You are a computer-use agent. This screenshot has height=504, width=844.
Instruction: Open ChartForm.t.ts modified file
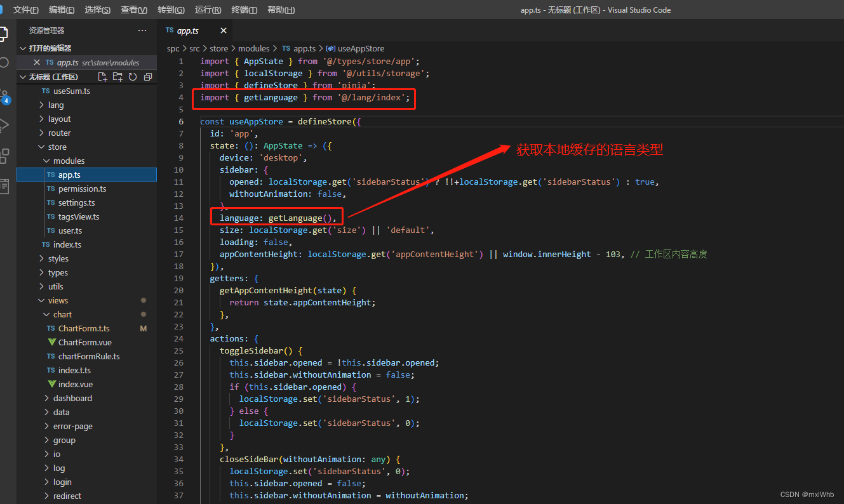click(x=86, y=328)
